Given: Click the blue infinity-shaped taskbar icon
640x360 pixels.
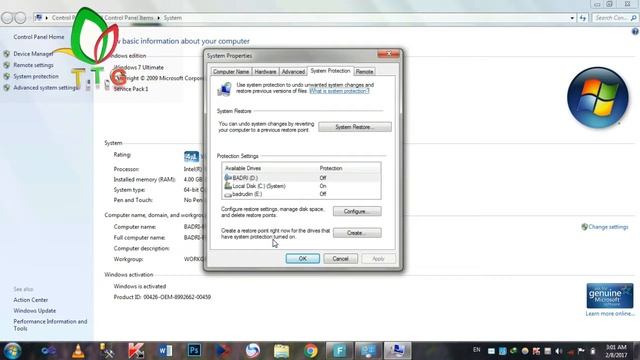Looking at the screenshot, I should point(49,351).
